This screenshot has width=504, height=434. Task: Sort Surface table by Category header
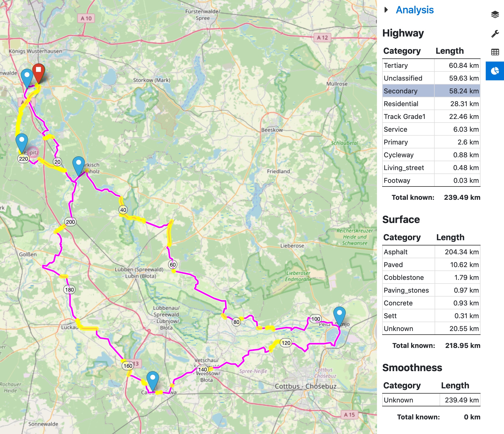pyautogui.click(x=402, y=237)
